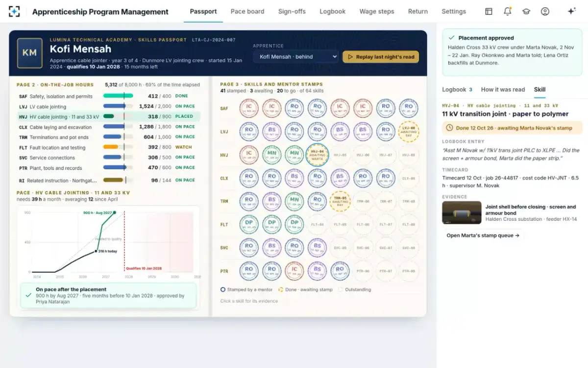Open the notifications bell
Screen dimensions: 588x368
pos(507,11)
